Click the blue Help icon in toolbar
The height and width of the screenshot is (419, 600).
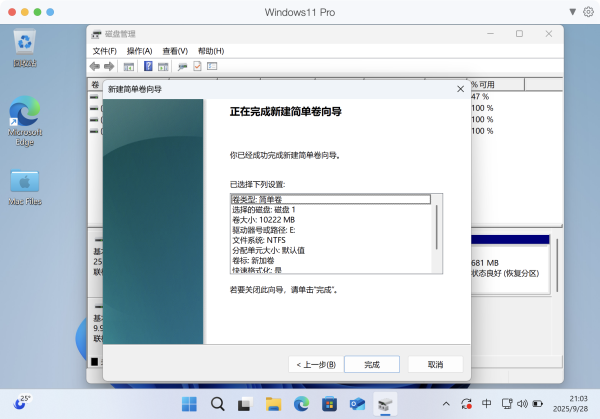tap(148, 66)
